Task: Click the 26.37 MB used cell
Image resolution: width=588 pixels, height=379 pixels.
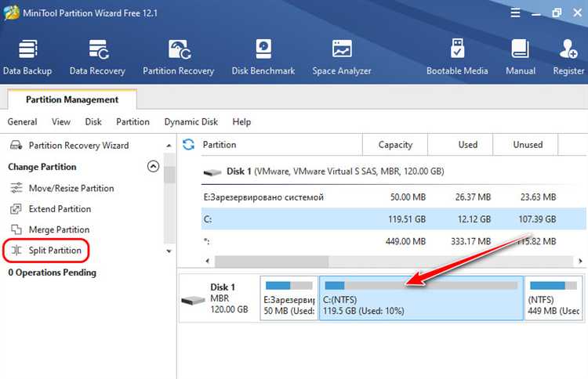Action: 473,197
